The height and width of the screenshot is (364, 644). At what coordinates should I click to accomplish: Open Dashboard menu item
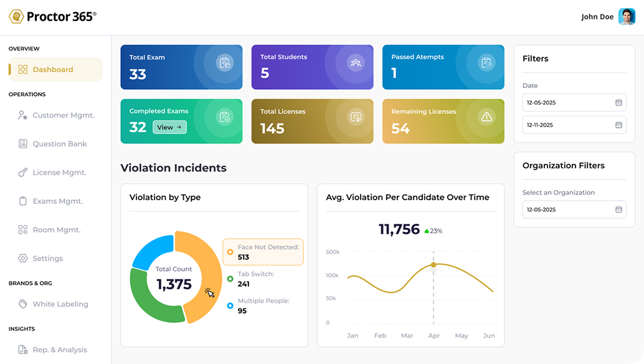pyautogui.click(x=55, y=69)
